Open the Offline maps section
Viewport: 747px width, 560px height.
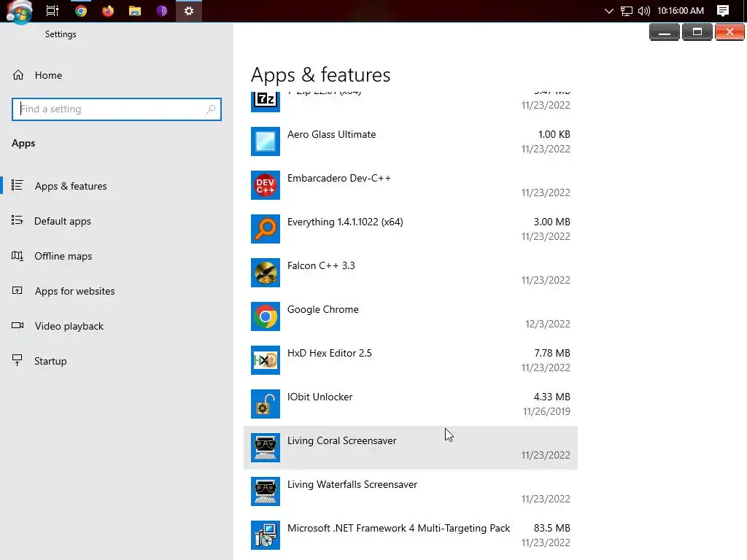[x=63, y=256]
